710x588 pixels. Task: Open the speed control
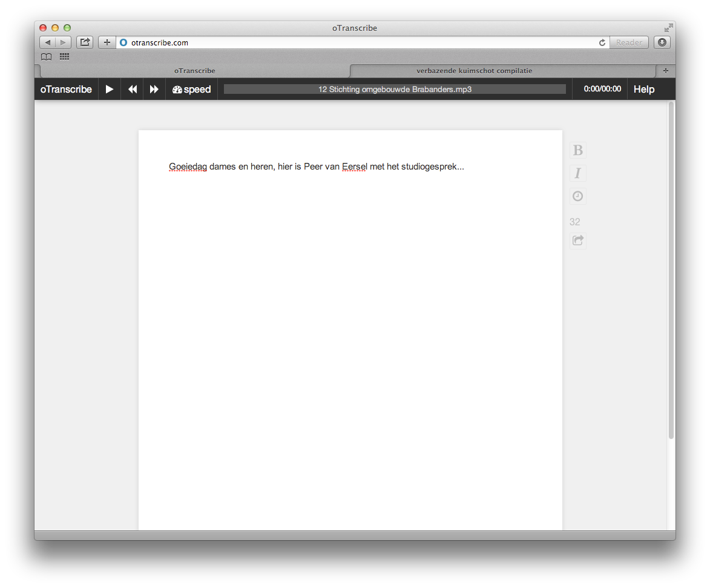pyautogui.click(x=191, y=90)
